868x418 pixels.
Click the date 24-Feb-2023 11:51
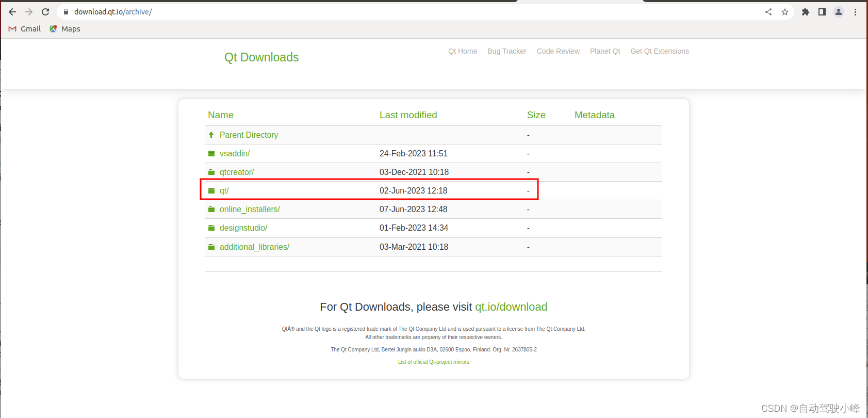pos(414,153)
